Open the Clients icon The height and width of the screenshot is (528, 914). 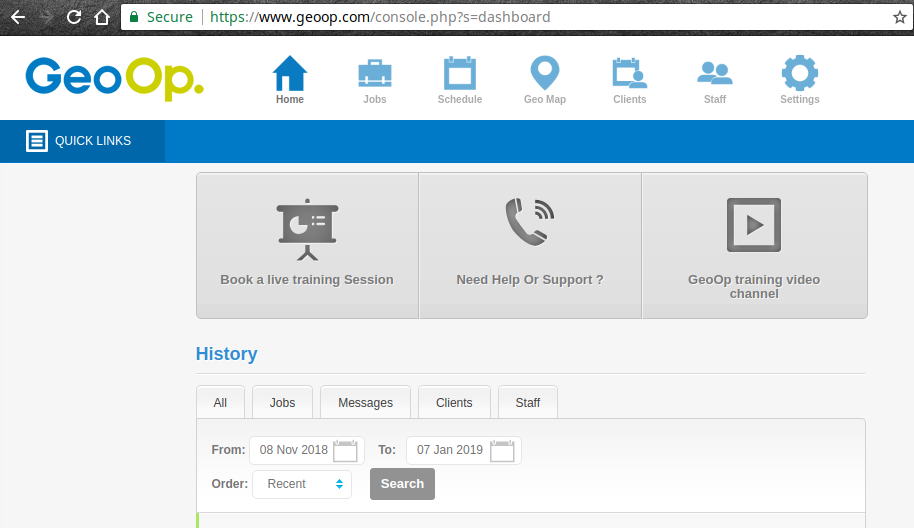coord(630,73)
